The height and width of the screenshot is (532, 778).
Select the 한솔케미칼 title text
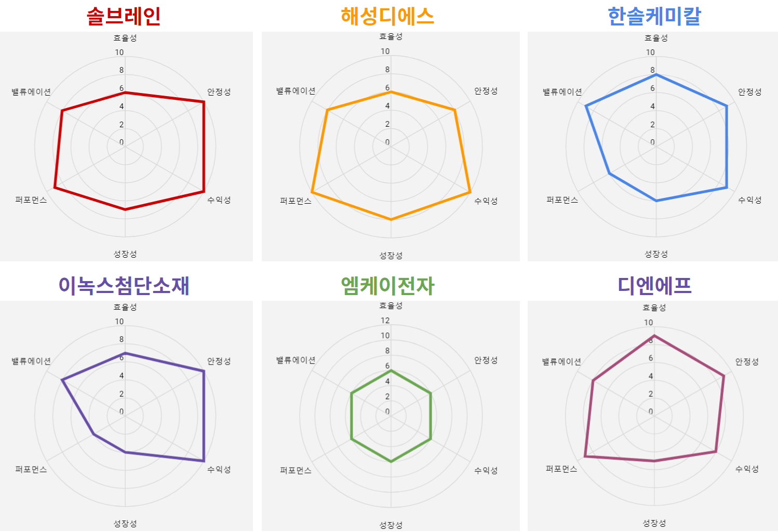(654, 16)
